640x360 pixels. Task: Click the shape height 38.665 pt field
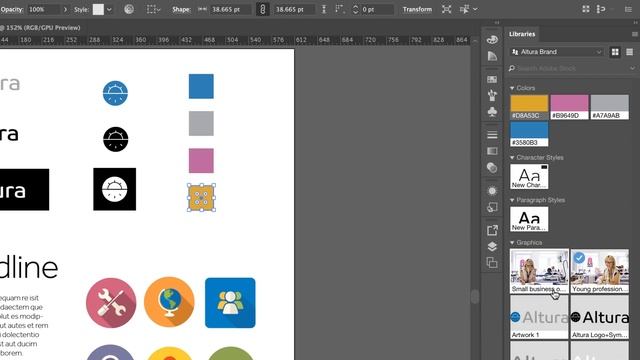[294, 9]
